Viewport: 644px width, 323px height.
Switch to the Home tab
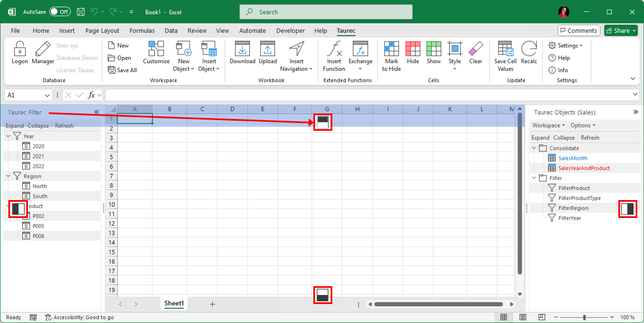click(x=41, y=31)
